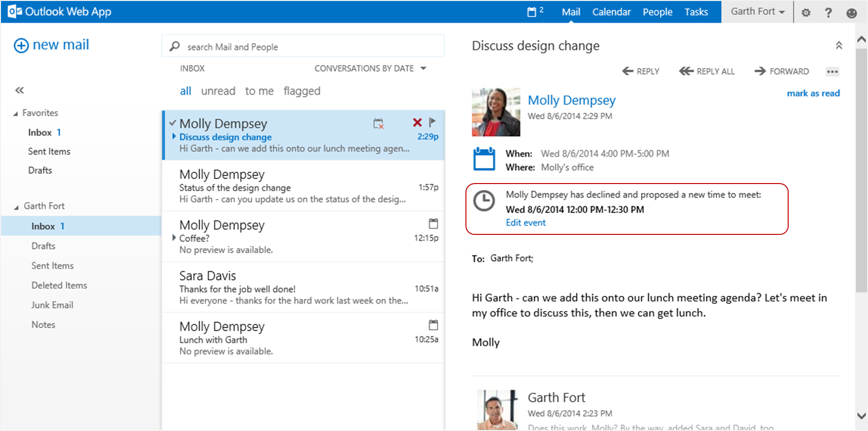Image resolution: width=868 pixels, height=431 pixels.
Task: Collapse the Garth Fort mailbox tree
Action: pos(16,207)
